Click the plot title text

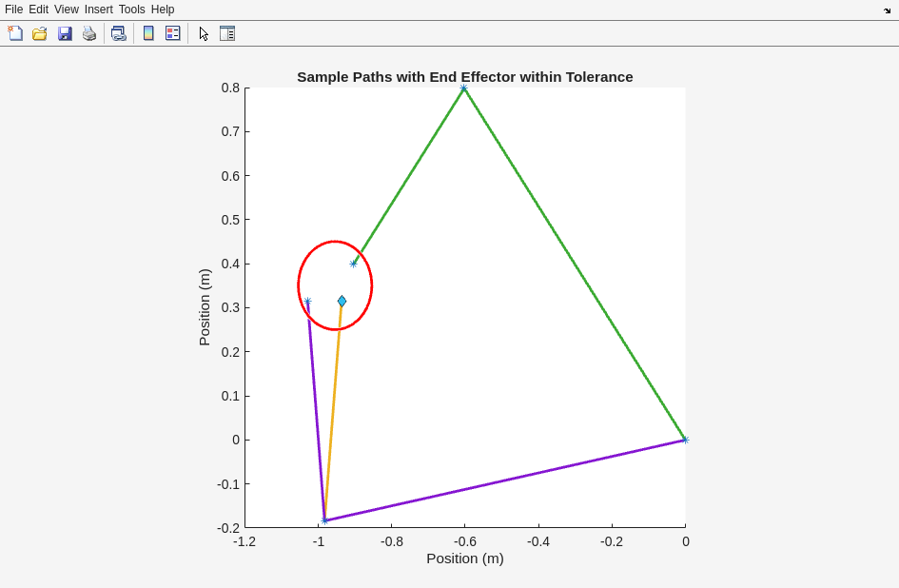[464, 77]
